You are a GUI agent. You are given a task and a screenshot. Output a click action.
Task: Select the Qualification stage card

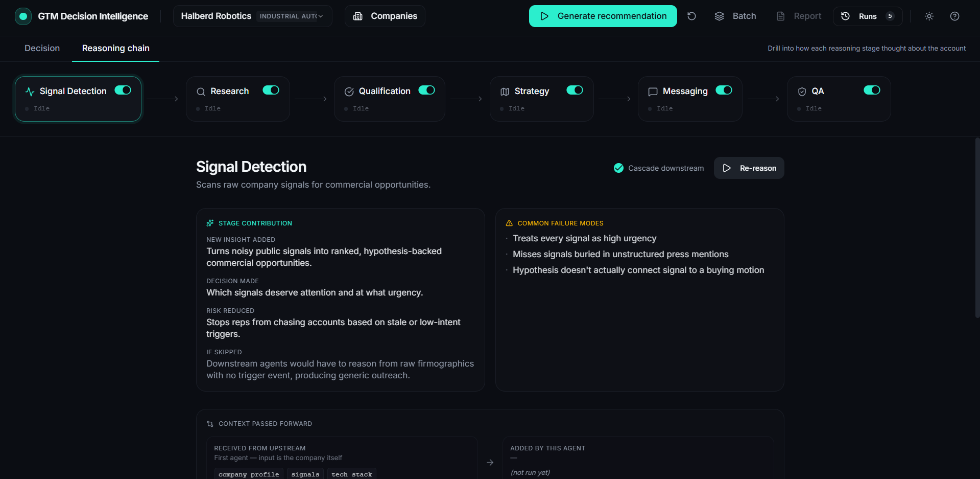point(390,99)
